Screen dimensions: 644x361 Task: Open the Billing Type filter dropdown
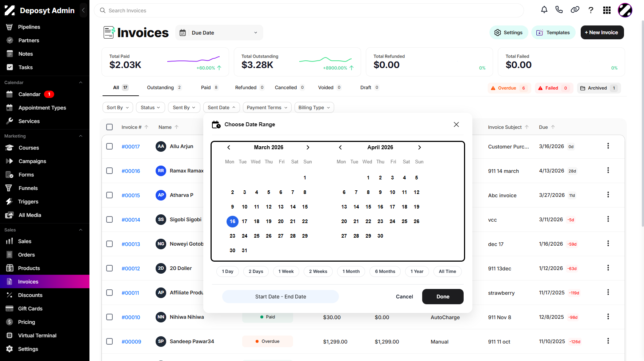tap(314, 107)
